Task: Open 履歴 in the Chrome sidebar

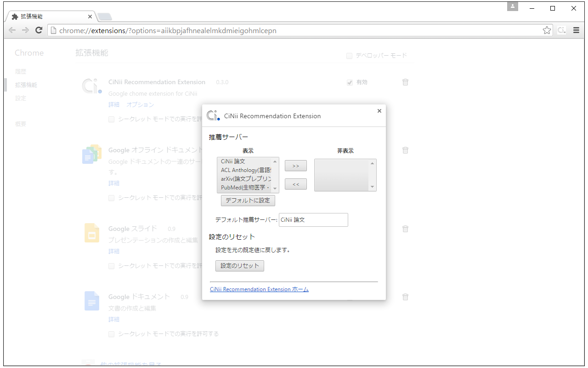Action: tap(21, 72)
